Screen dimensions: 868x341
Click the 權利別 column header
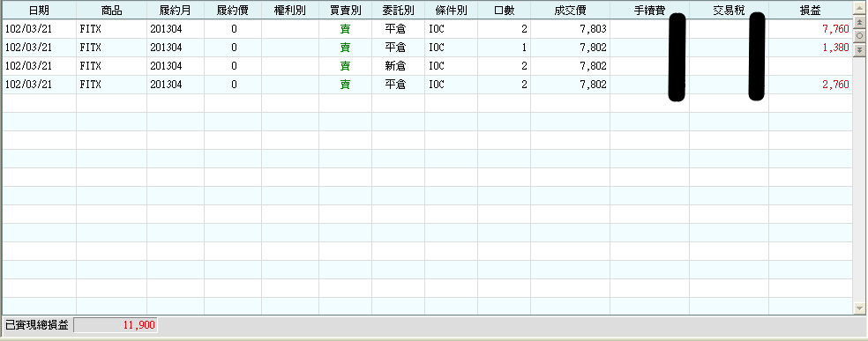290,11
